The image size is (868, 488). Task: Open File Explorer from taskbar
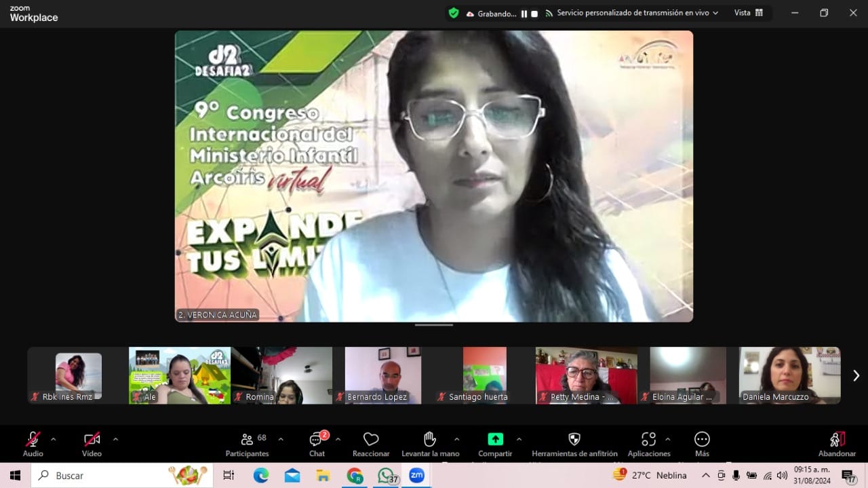click(323, 476)
